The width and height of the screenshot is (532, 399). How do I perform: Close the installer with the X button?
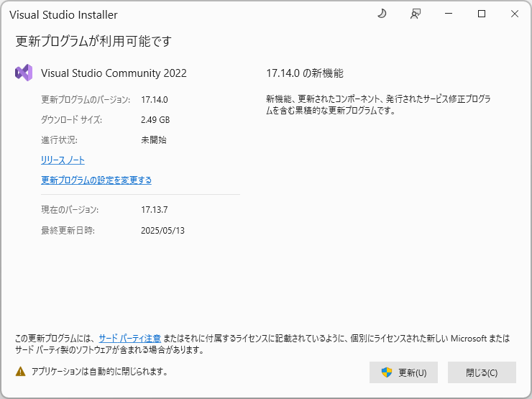(515, 14)
